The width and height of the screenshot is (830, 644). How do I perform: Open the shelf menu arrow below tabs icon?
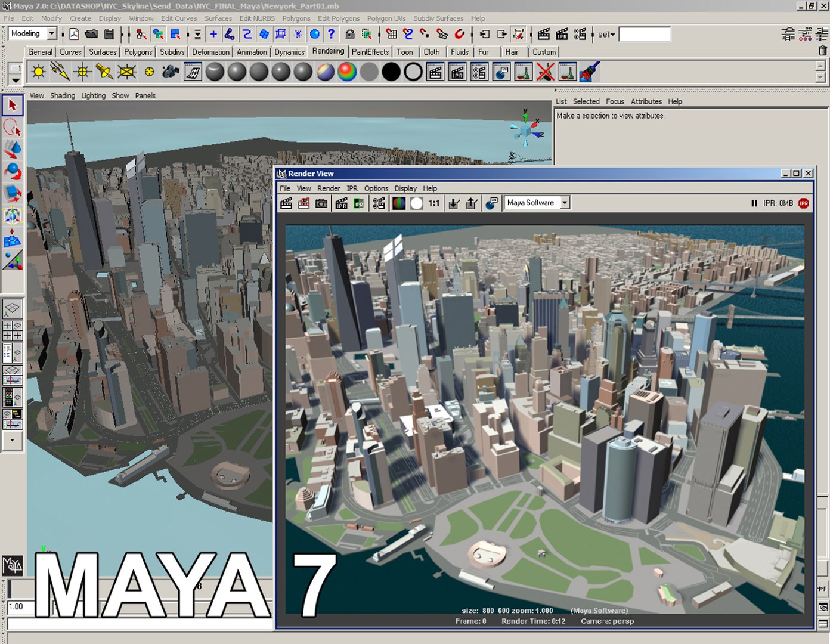pos(16,80)
